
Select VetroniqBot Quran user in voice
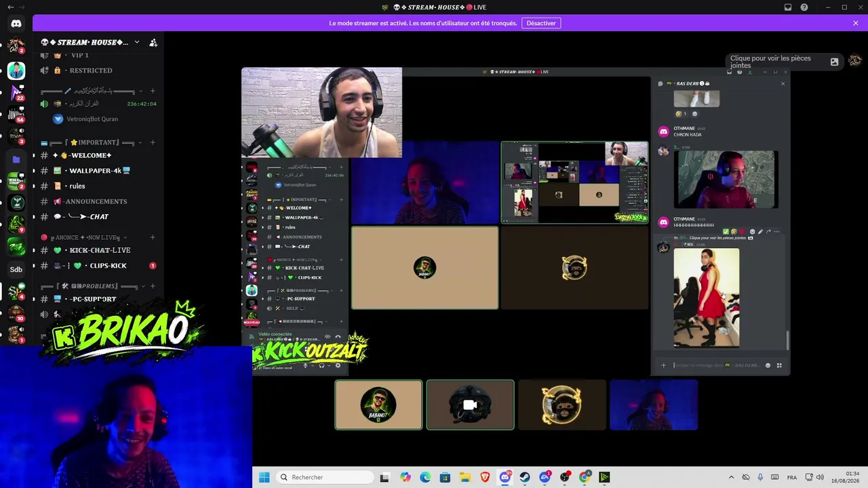pos(87,119)
